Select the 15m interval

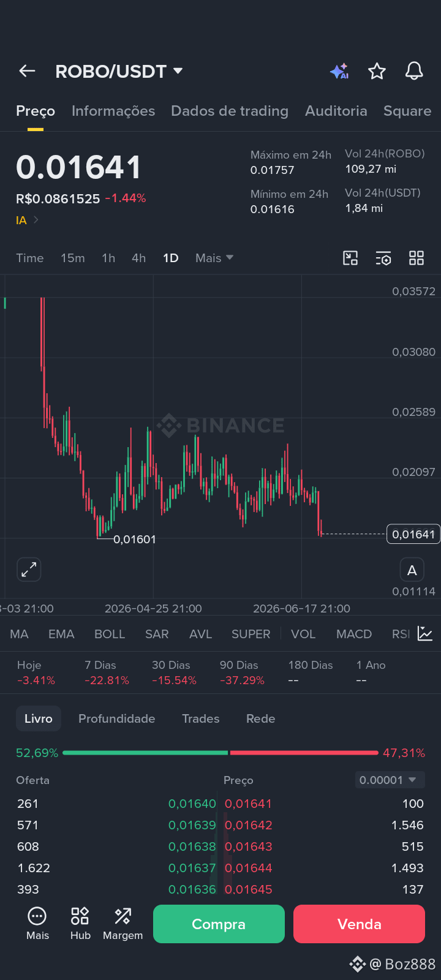click(x=73, y=258)
